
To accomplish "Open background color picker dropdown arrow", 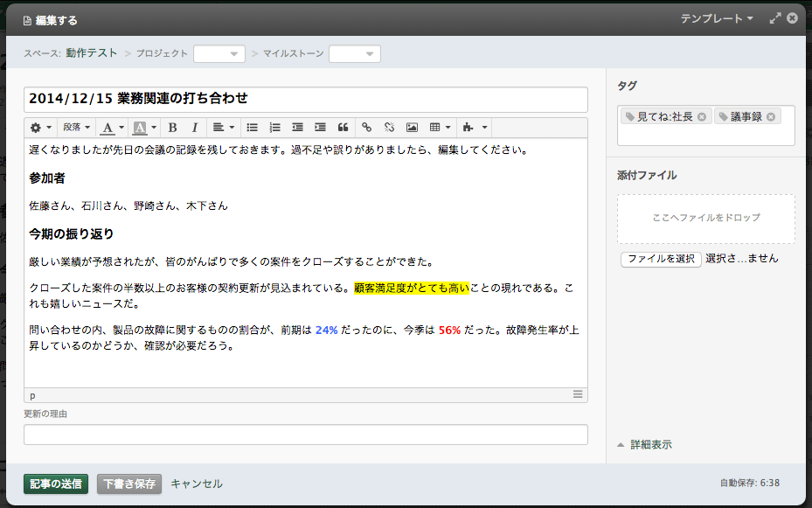I will (154, 128).
